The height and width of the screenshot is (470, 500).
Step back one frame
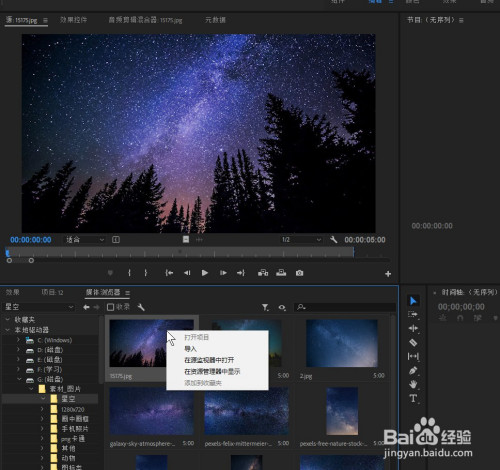point(187,273)
